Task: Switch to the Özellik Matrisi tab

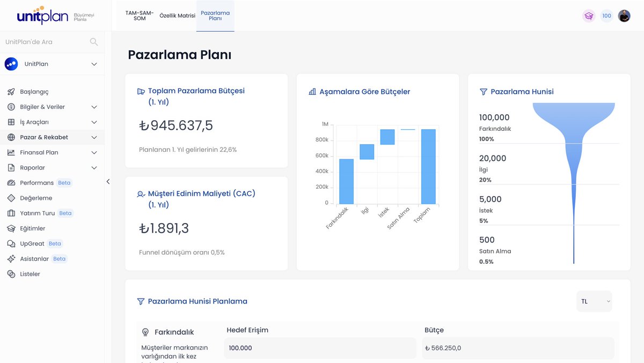Action: pyautogui.click(x=177, y=16)
